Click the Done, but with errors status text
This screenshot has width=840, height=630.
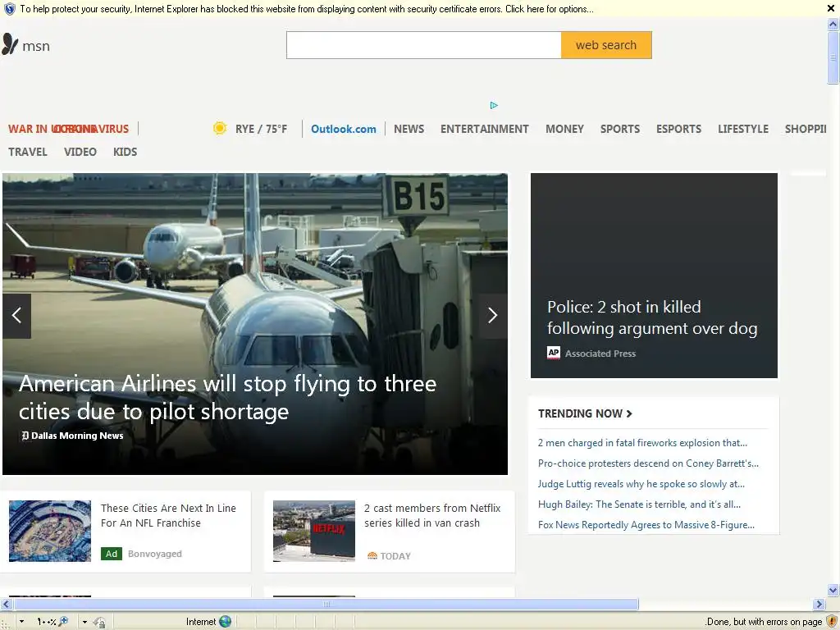(x=764, y=622)
